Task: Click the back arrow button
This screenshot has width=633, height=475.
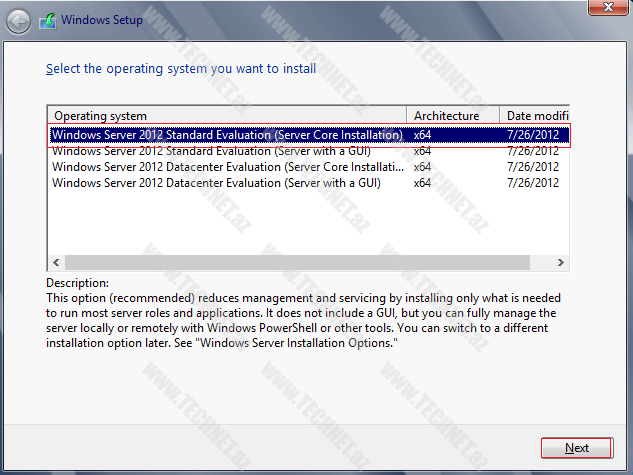Action: [19, 19]
